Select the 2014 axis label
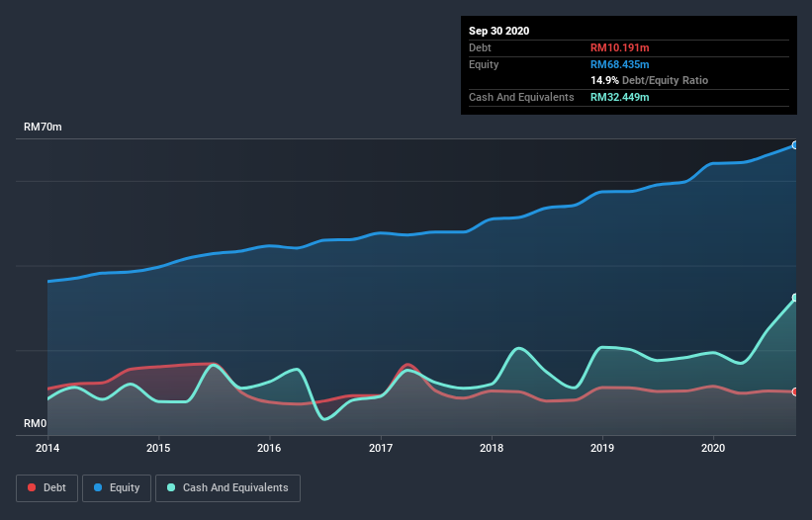The width and height of the screenshot is (812, 520). [x=47, y=448]
